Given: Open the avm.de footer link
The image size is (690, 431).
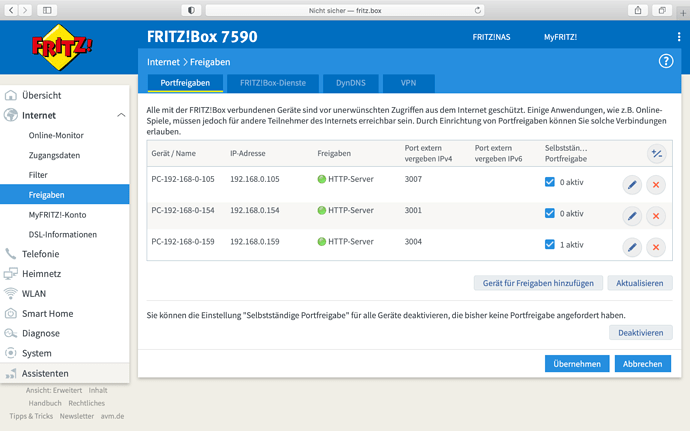Looking at the screenshot, I should (112, 416).
